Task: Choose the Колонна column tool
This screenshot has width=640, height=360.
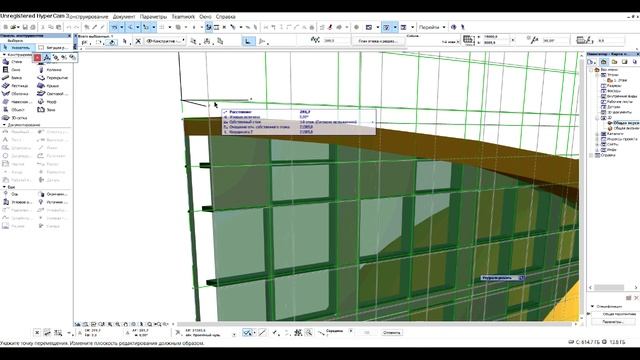Action: (50, 70)
